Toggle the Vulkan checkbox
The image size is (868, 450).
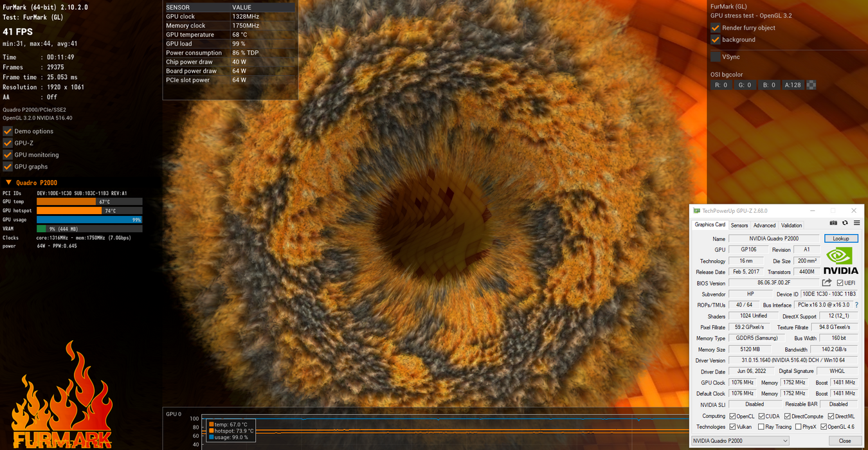(x=732, y=427)
